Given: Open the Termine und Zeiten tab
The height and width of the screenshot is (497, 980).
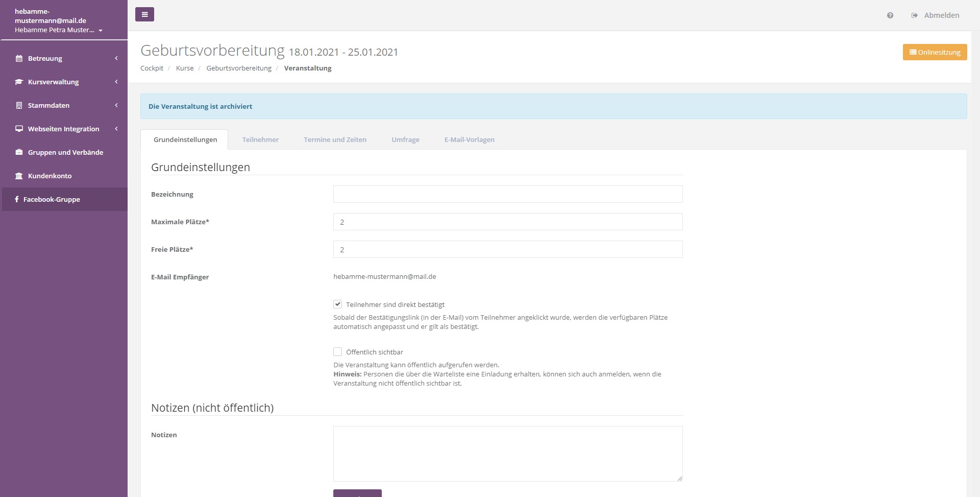Looking at the screenshot, I should point(335,139).
